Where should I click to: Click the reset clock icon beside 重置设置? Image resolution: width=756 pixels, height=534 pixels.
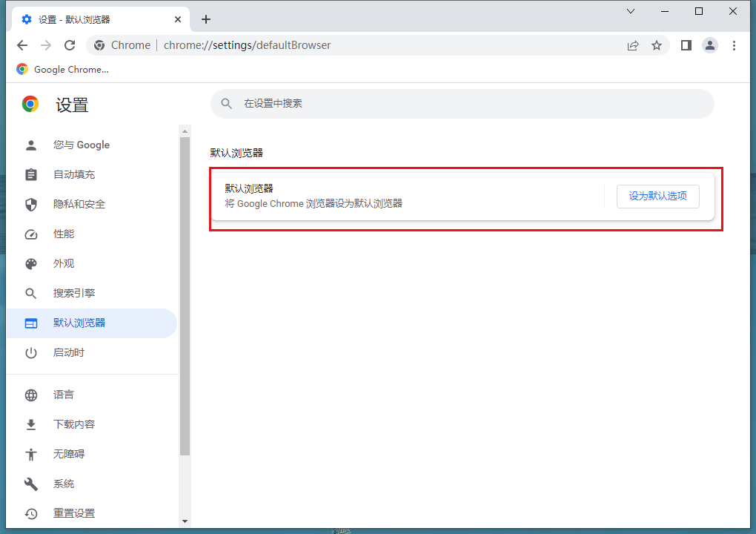point(31,514)
